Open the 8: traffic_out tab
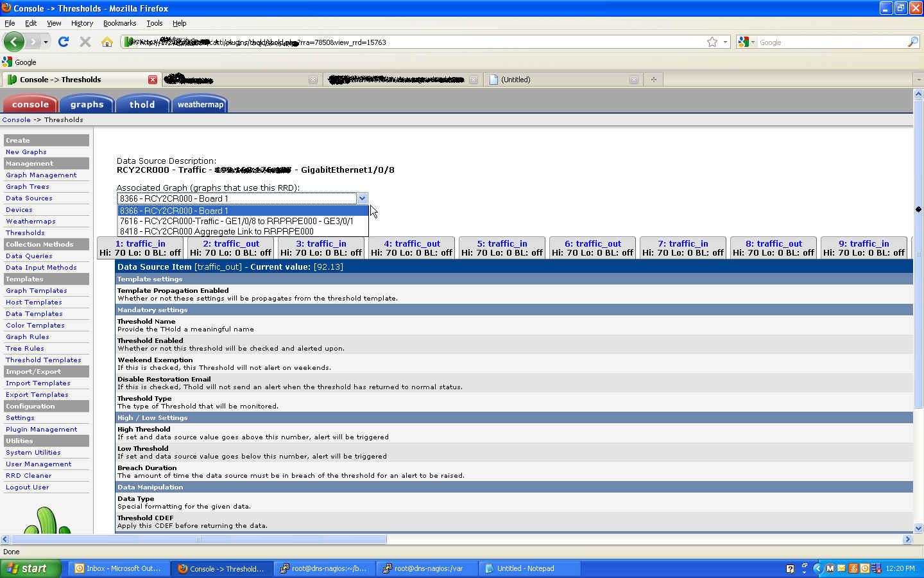This screenshot has height=578, width=924. (773, 248)
